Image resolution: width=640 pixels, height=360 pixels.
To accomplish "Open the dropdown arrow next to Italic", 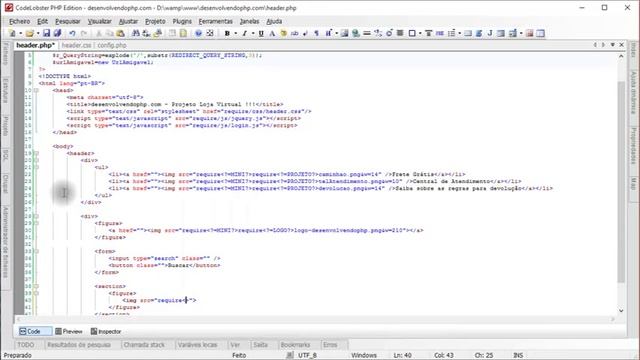I will click(253, 33).
